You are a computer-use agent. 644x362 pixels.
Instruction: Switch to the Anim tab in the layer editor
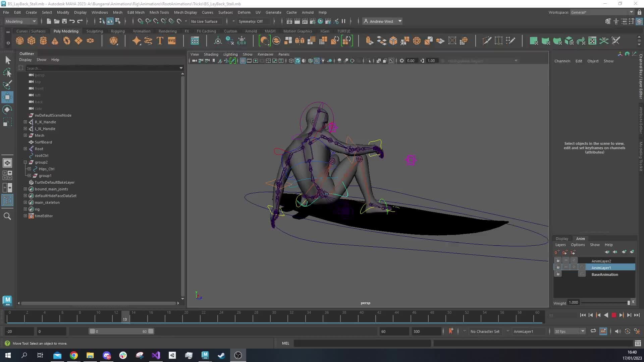coord(580,239)
